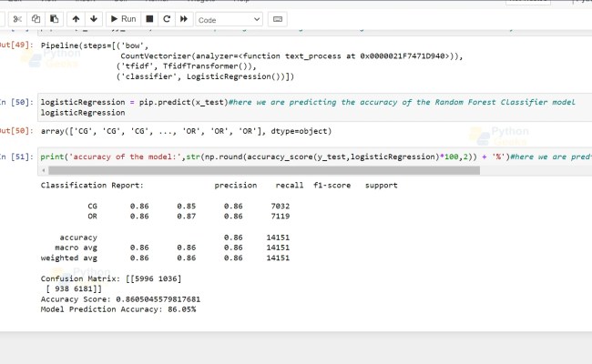Click the "('classifier', LogisticRegression())])" output line
This screenshot has width=592, height=364.
[x=206, y=76]
